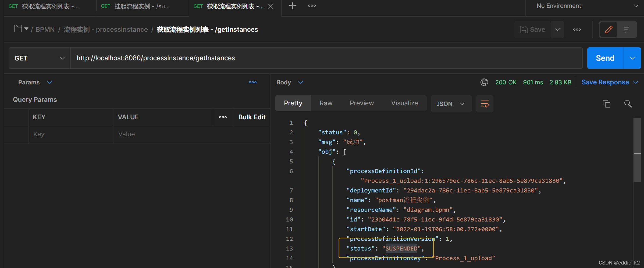Switch to edit mode pencil icon
This screenshot has width=644, height=268.
click(609, 29)
